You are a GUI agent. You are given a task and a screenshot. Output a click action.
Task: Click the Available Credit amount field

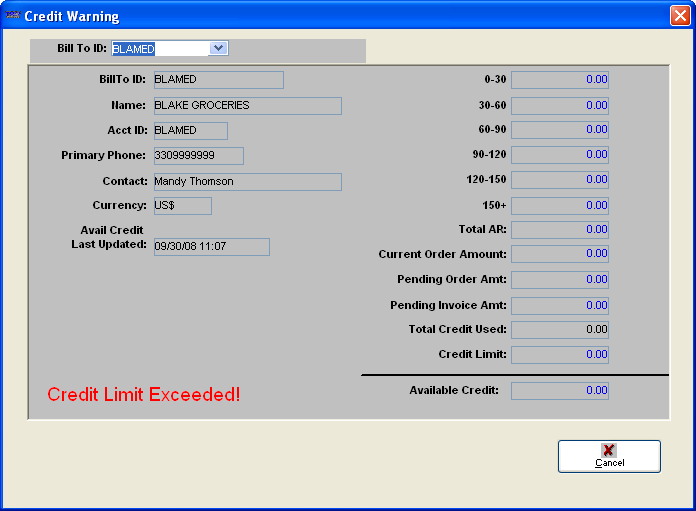(x=559, y=391)
